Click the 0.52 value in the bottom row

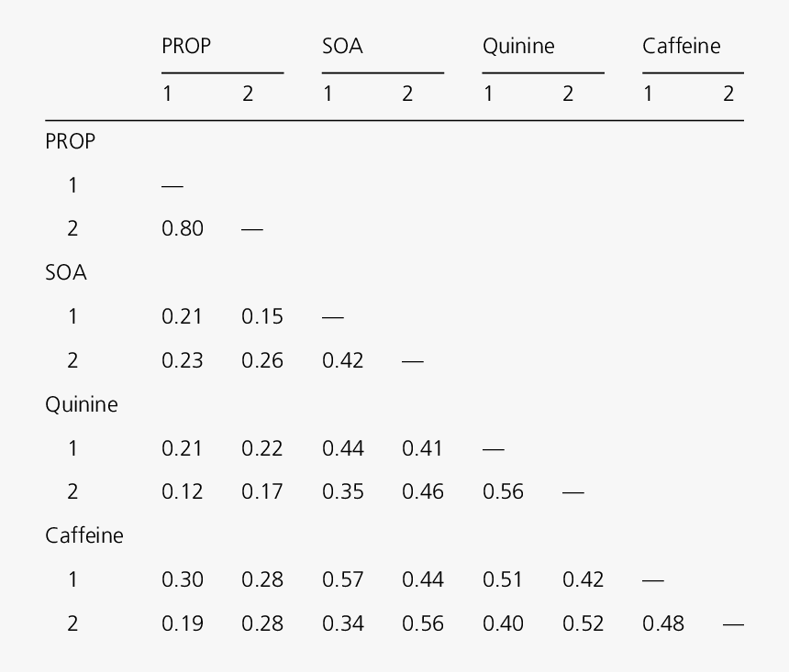[x=583, y=623]
